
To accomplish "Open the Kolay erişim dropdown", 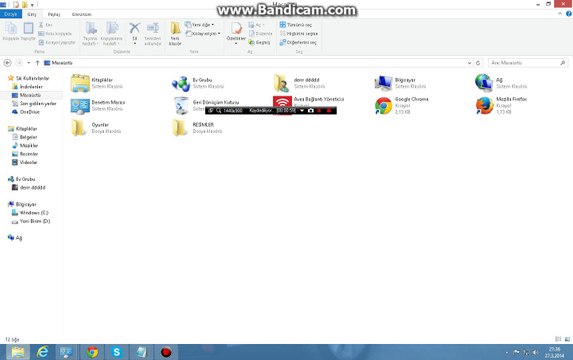I will click(x=203, y=33).
